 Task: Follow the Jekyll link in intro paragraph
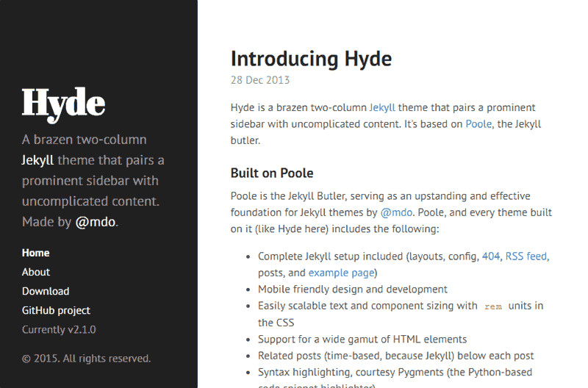382,107
